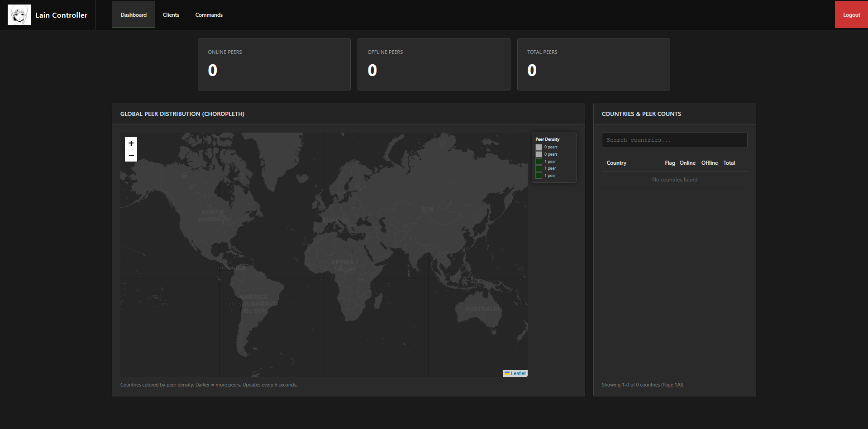Click the No countries found message

pyautogui.click(x=675, y=180)
